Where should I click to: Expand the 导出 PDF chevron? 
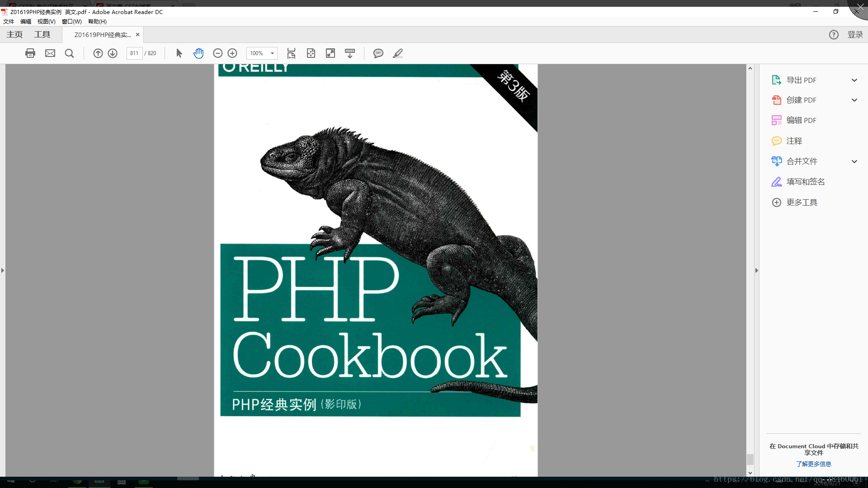[854, 80]
